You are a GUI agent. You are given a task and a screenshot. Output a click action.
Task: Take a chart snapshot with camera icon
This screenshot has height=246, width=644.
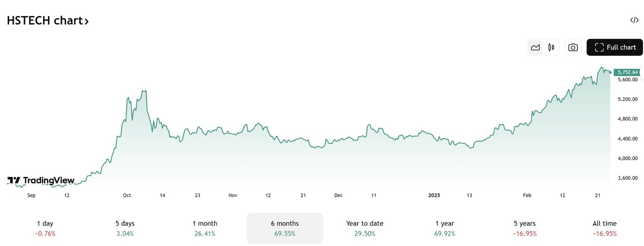click(x=573, y=47)
